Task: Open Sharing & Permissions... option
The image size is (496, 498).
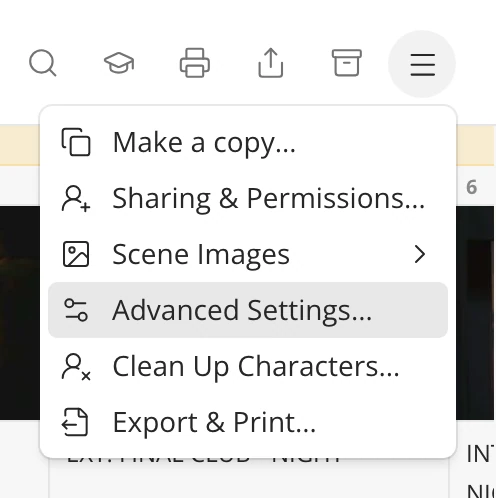Action: coord(248,199)
